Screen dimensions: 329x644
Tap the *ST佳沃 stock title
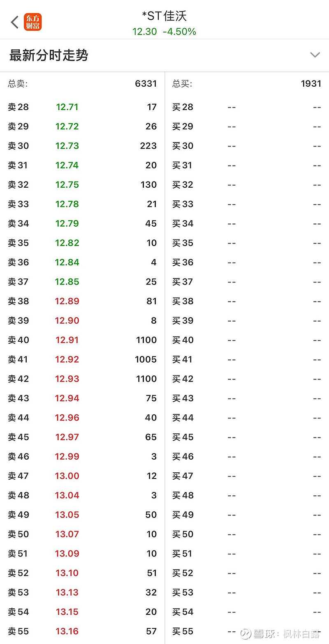(164, 16)
